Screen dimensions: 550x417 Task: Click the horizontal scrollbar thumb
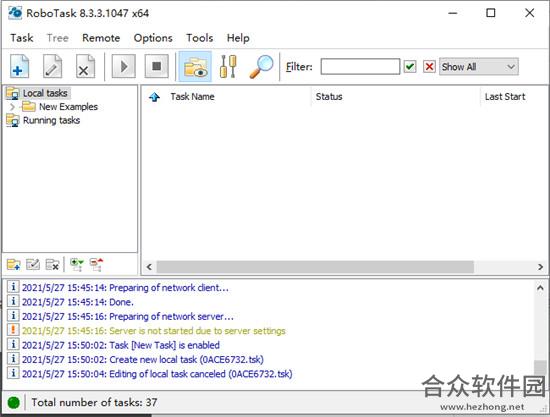(x=315, y=267)
